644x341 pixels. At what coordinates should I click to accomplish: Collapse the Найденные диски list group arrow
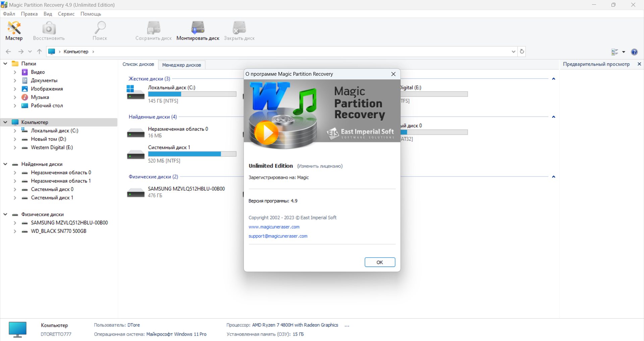click(x=553, y=117)
